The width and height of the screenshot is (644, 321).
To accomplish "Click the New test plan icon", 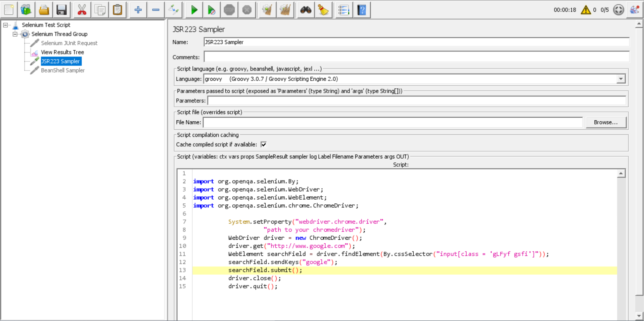I will point(9,10).
